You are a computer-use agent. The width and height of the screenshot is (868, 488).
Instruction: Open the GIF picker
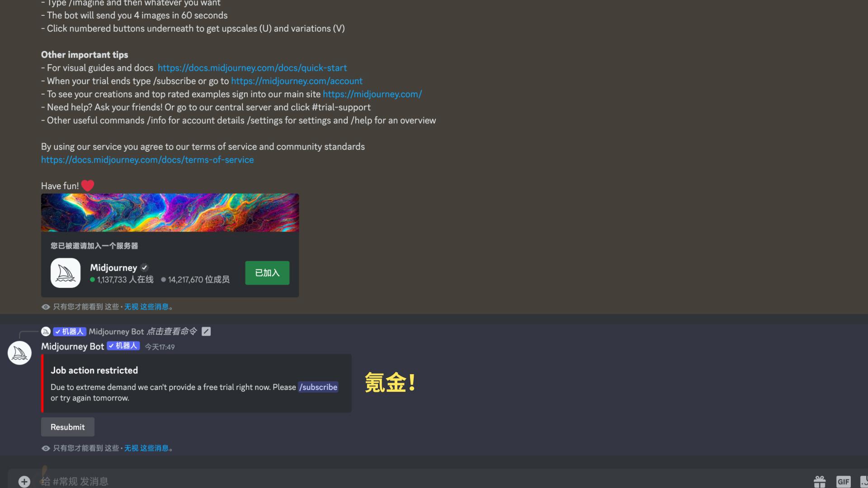[x=843, y=482]
